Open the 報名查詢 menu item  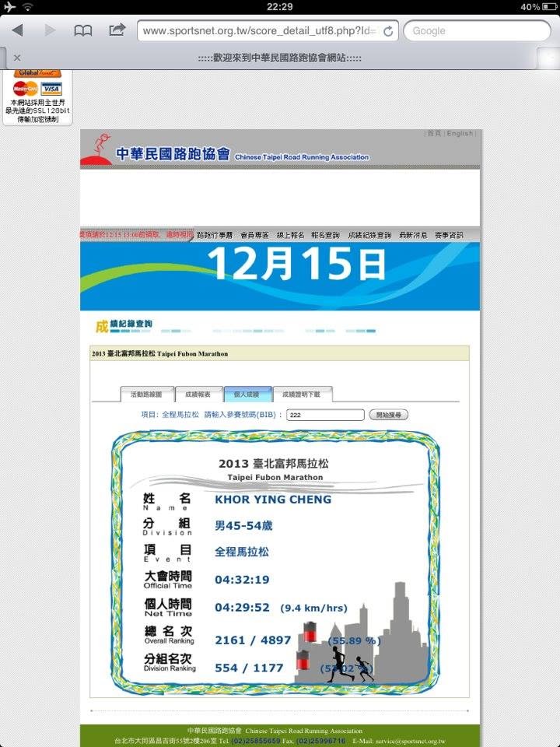(326, 235)
